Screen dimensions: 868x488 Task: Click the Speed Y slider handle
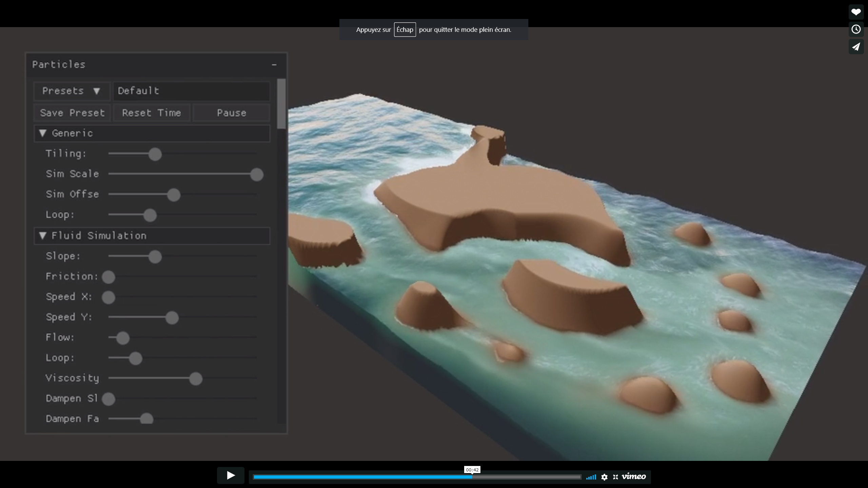(x=172, y=318)
